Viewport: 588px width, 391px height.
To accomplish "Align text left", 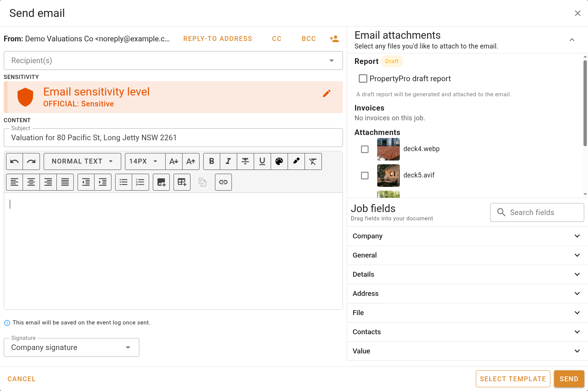I will [x=14, y=182].
